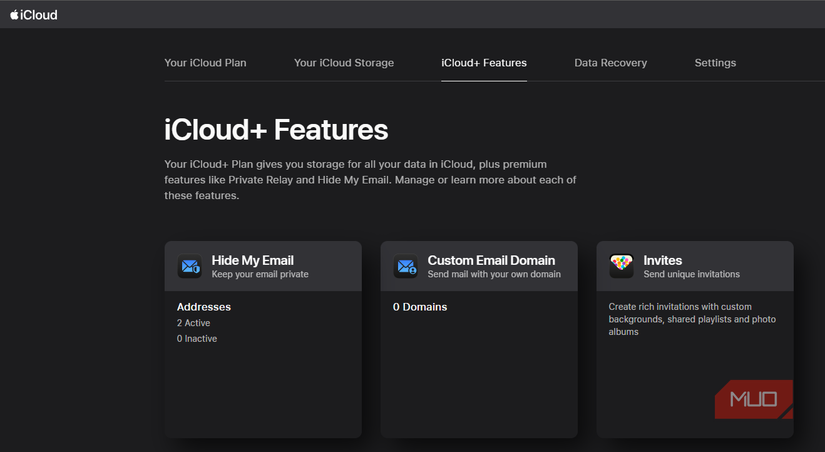Viewport: 825px width, 452px height.
Task: Click the colorful Invites app icon
Action: pyautogui.click(x=622, y=266)
